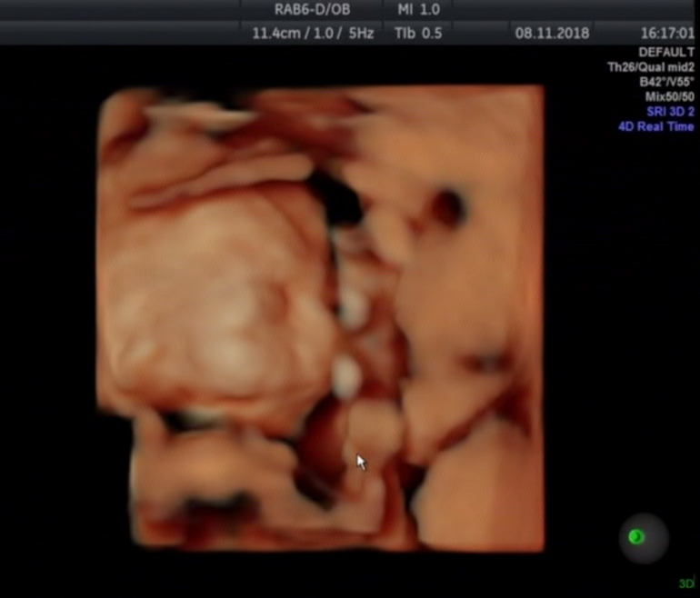Image resolution: width=700 pixels, height=598 pixels.
Task: Click the light source direction sphere
Action: point(644,538)
